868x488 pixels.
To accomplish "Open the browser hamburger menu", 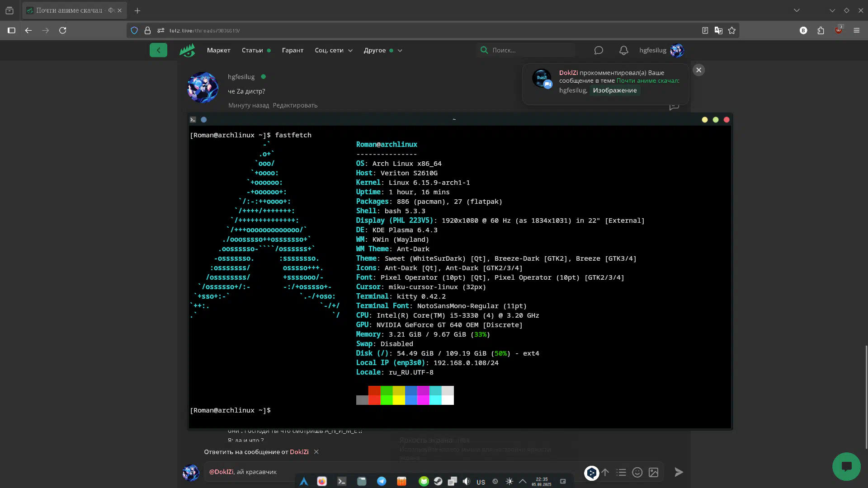I will click(x=856, y=30).
